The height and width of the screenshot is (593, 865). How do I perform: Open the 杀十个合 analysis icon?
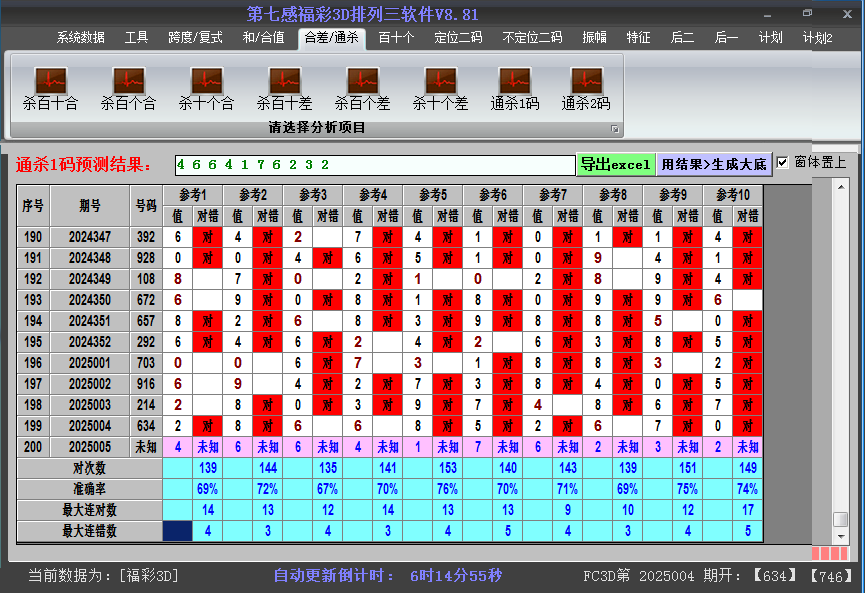pyautogui.click(x=206, y=88)
